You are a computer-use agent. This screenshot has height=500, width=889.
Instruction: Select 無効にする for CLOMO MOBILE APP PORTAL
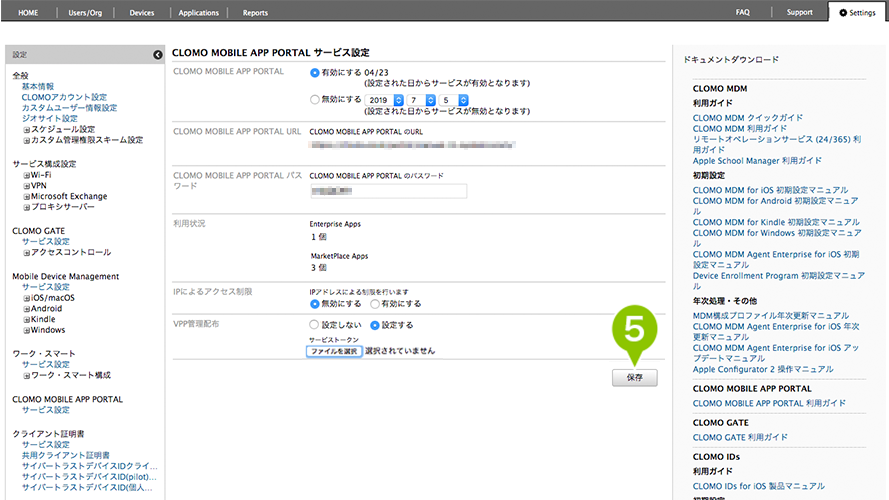coord(315,100)
